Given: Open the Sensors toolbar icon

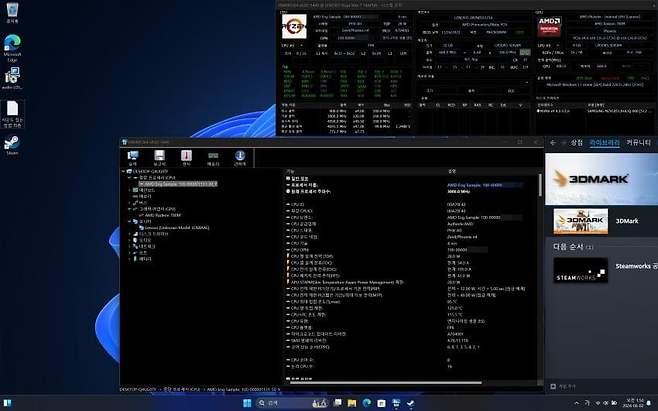Looking at the screenshot, I should click(185, 156).
